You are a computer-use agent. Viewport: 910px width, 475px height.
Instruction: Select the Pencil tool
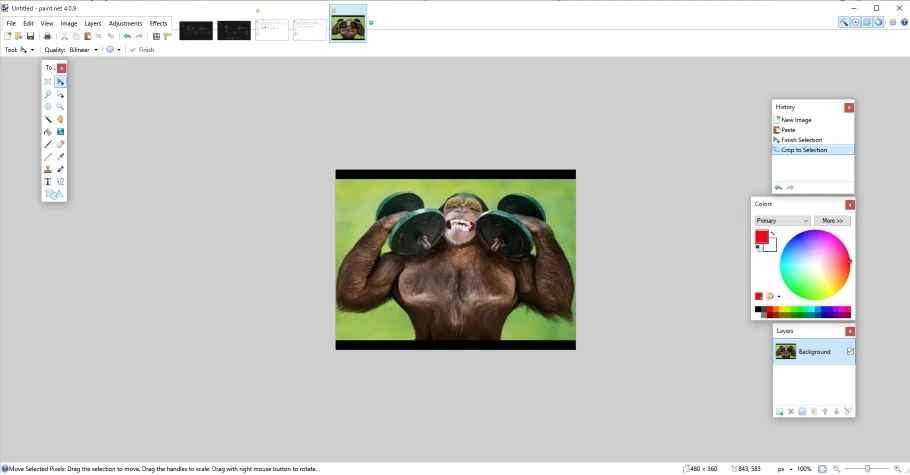[48, 157]
